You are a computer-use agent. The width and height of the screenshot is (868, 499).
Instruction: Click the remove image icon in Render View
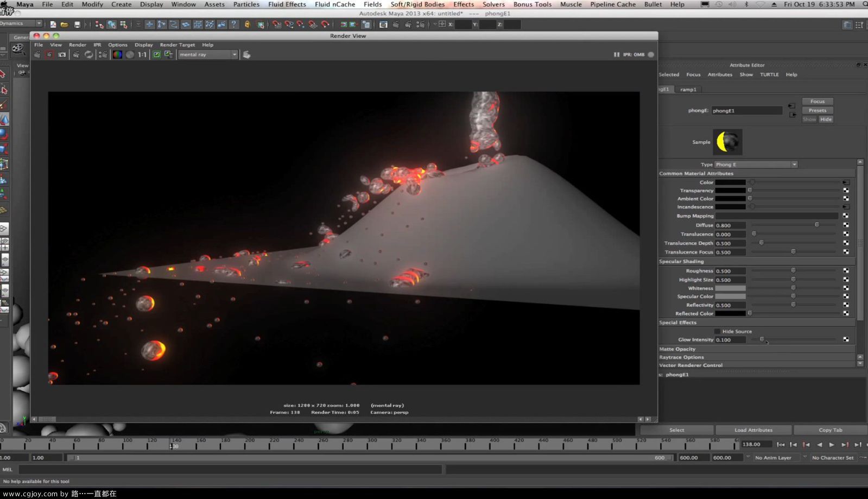[x=169, y=54]
